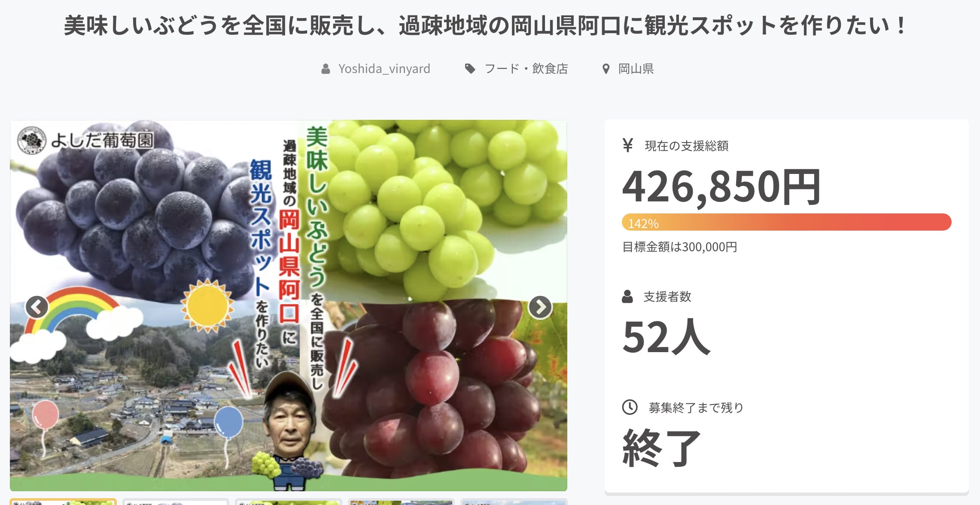This screenshot has height=505, width=980.
Task: Click the user icon beside Yoshida_vinyard
Action: [326, 69]
